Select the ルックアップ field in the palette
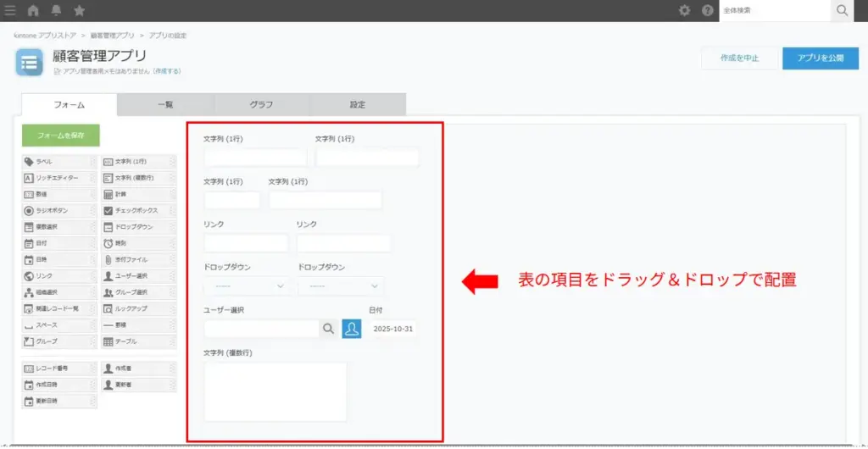 (x=139, y=308)
